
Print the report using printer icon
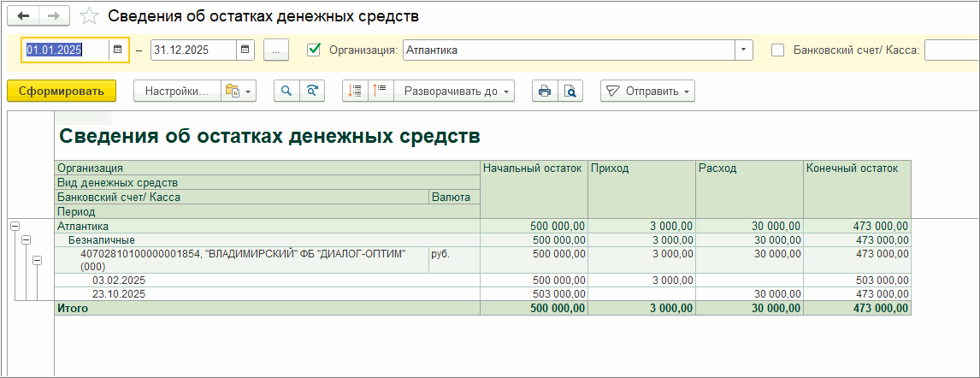tap(544, 92)
